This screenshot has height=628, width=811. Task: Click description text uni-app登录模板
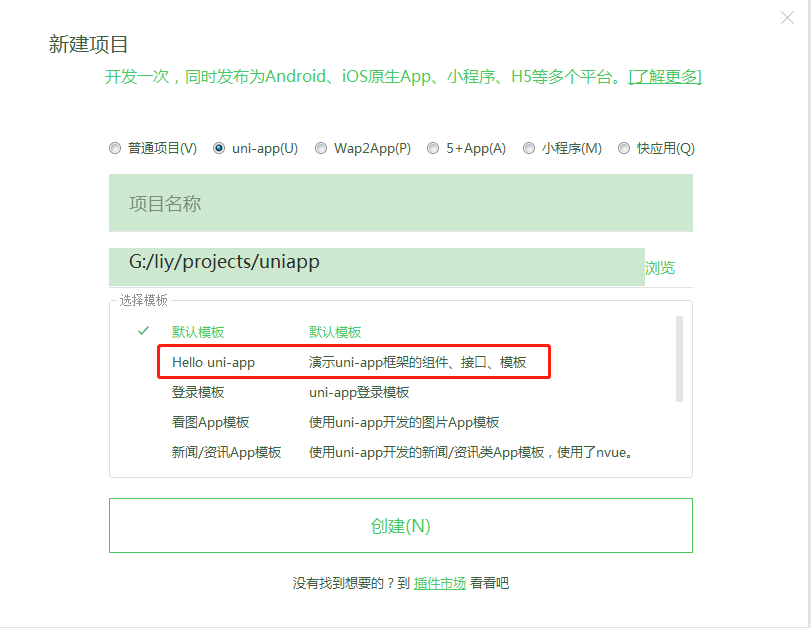tap(359, 392)
